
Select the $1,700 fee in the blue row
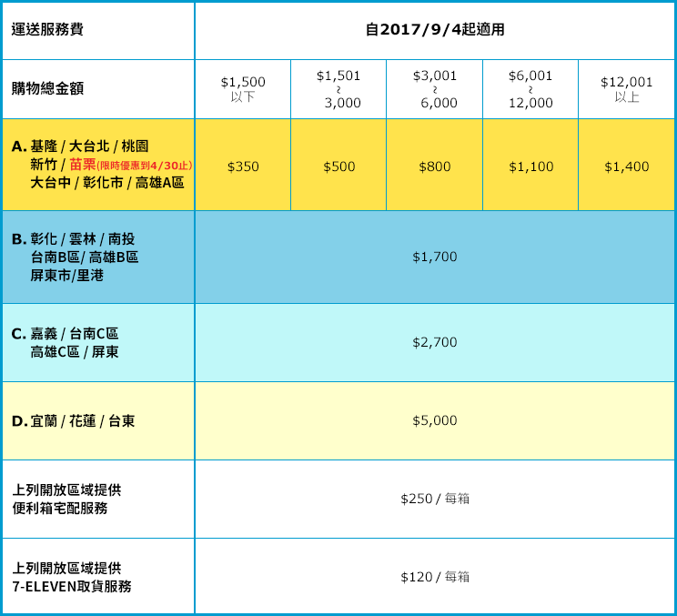click(x=434, y=258)
